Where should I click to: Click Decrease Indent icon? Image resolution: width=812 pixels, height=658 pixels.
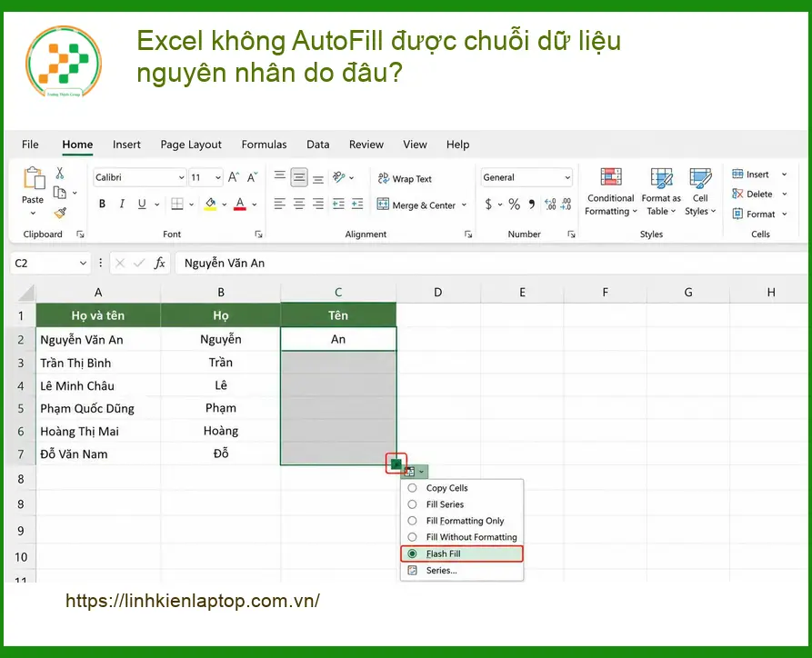(x=338, y=204)
